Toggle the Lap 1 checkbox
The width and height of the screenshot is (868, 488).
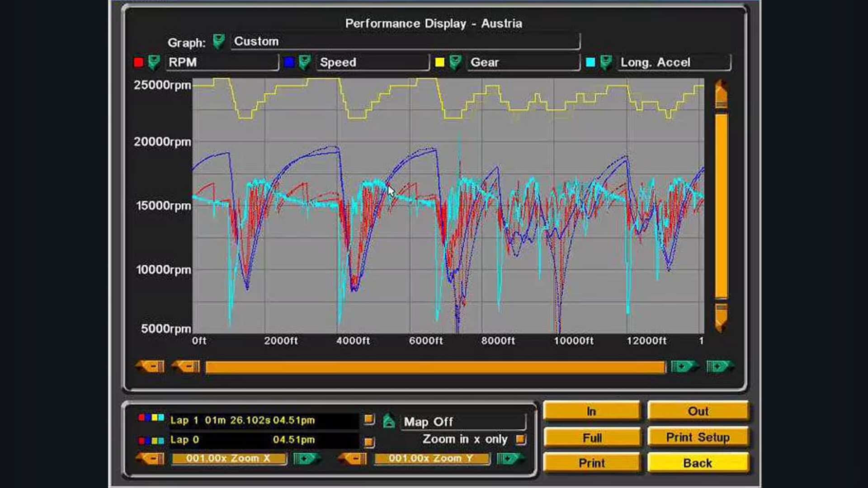369,419
